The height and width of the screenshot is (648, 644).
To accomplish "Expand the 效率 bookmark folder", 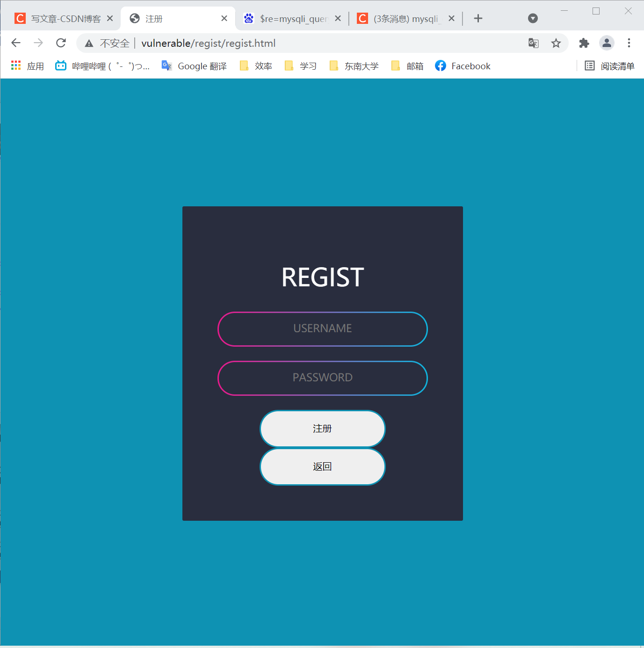I will 256,66.
